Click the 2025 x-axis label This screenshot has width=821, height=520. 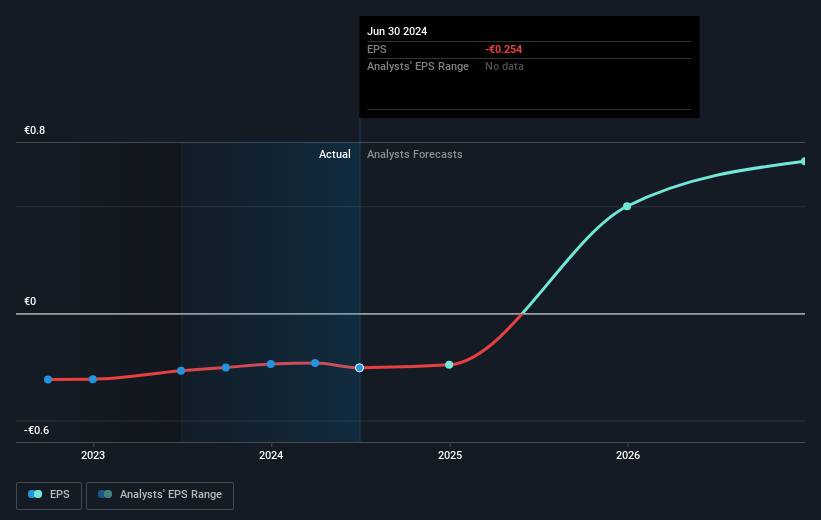(x=450, y=456)
